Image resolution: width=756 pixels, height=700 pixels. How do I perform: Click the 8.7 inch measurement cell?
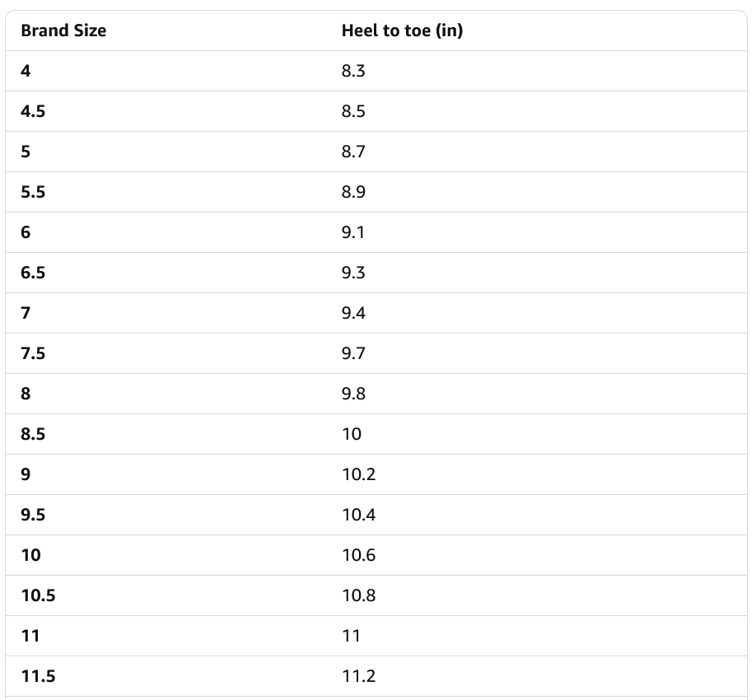[x=353, y=152]
